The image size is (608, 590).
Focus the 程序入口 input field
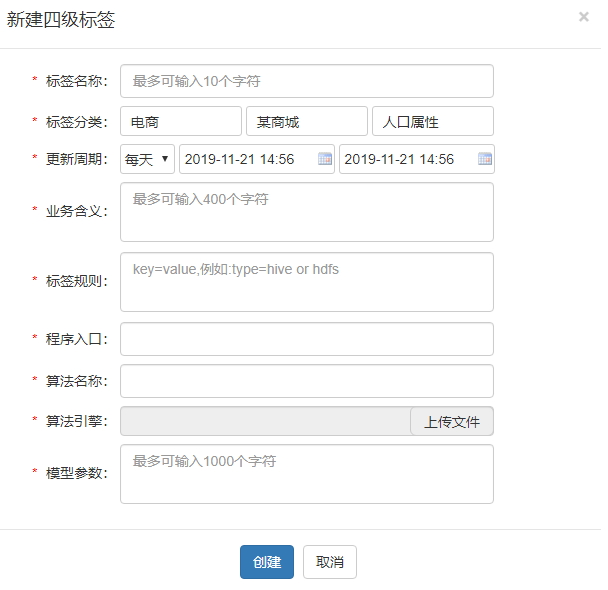pos(307,339)
